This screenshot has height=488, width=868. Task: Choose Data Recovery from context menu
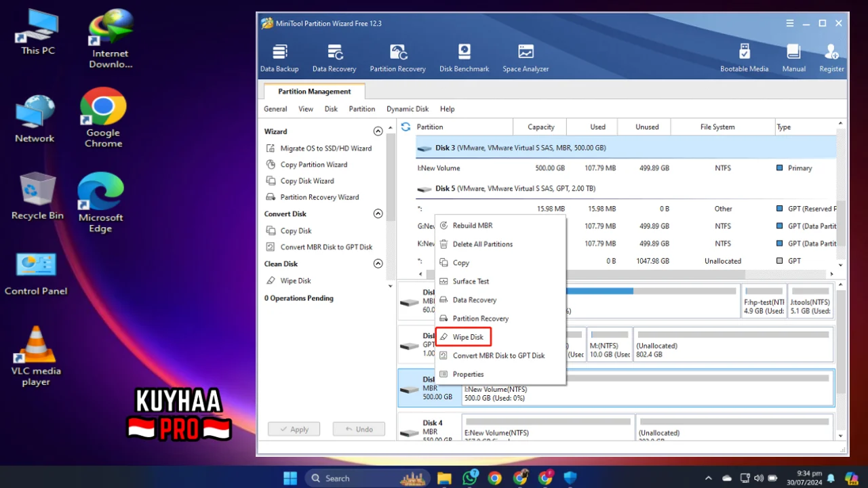point(500,300)
